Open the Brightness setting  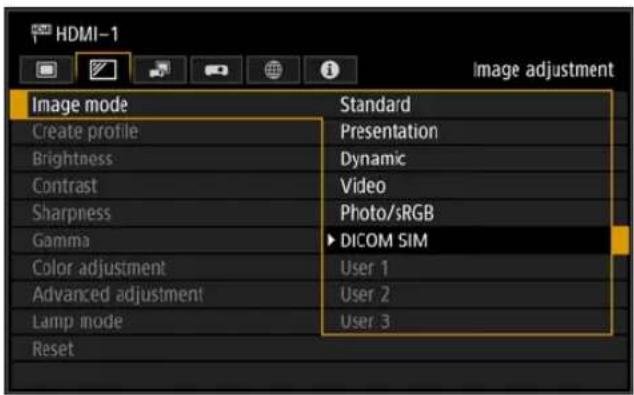166,159
